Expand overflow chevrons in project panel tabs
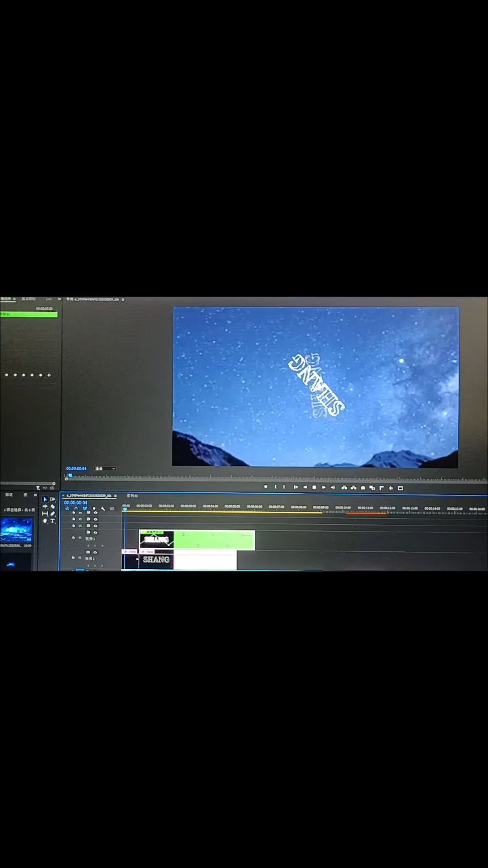The width and height of the screenshot is (488, 868). [x=35, y=495]
